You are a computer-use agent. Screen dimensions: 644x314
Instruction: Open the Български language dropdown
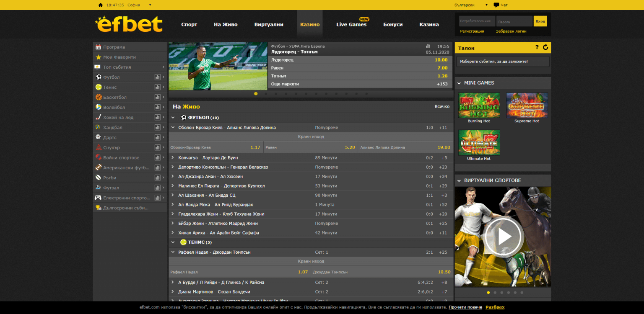point(487,5)
